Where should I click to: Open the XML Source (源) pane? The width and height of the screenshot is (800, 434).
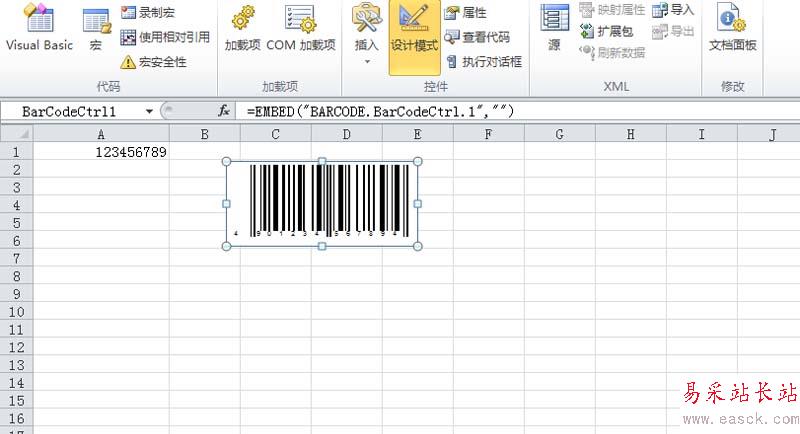[554, 28]
